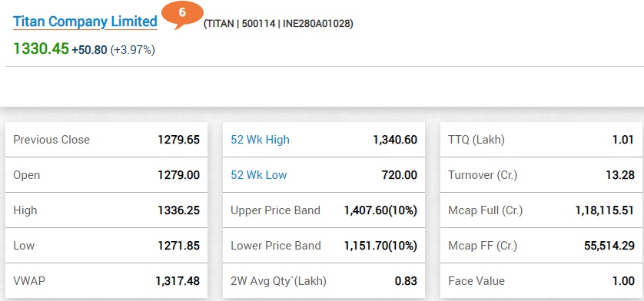This screenshot has width=644, height=301.
Task: Select the Upper Price Band row
Action: [324, 210]
